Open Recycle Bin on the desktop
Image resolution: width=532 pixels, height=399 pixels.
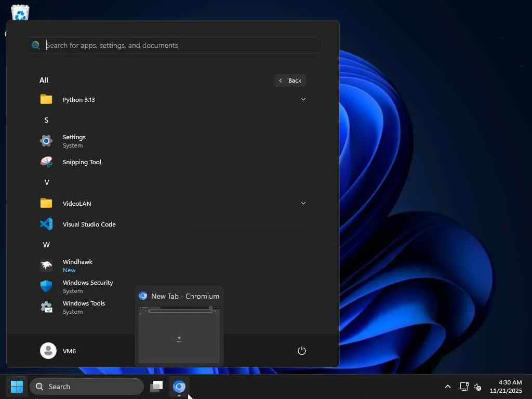click(20, 13)
